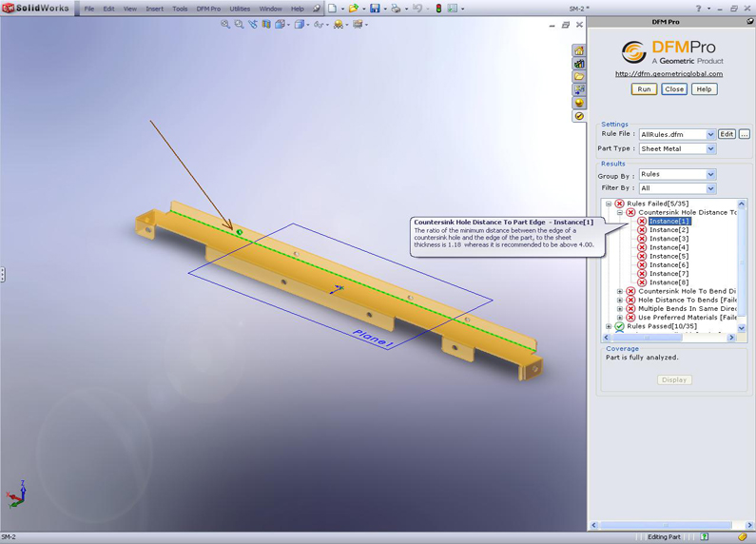Open the dfm.geometricglobal.com link
756x544 pixels.
pyautogui.click(x=669, y=74)
